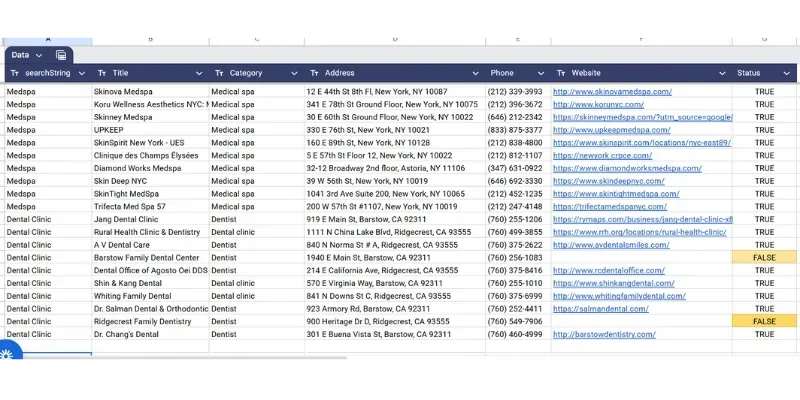
Task: Select the UPKEEP title cell
Action: (151, 130)
